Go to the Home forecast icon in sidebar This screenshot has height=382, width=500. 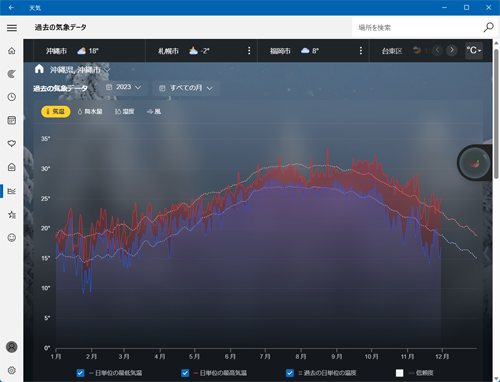pos(12,51)
